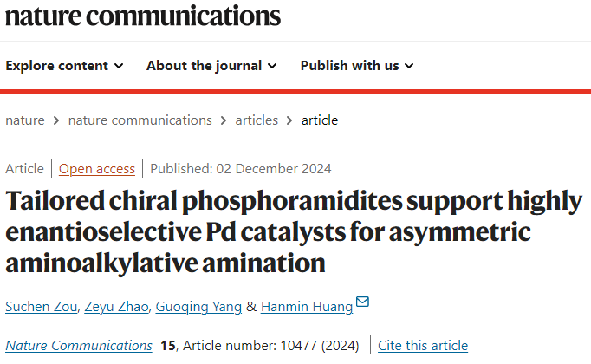Image resolution: width=591 pixels, height=364 pixels.
Task: Expand the About the journal chevron arrow
Action: [x=272, y=66]
